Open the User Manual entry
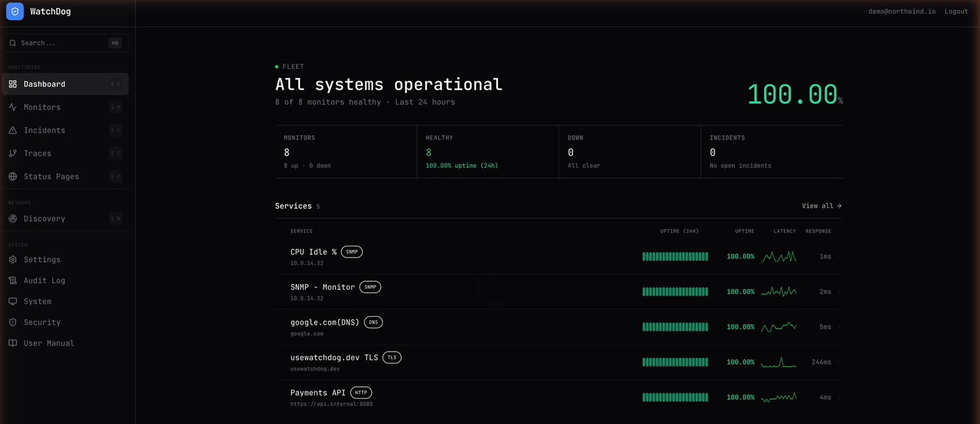The width and height of the screenshot is (980, 424). tap(66, 343)
